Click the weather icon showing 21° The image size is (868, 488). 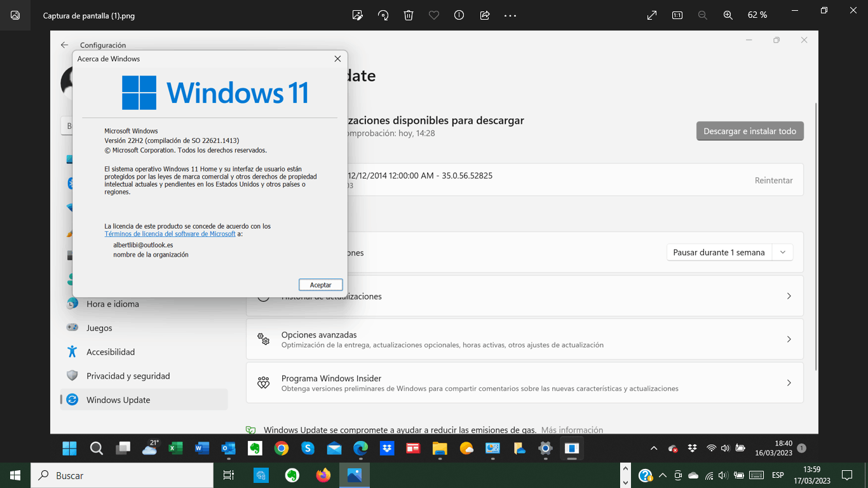pyautogui.click(x=150, y=448)
